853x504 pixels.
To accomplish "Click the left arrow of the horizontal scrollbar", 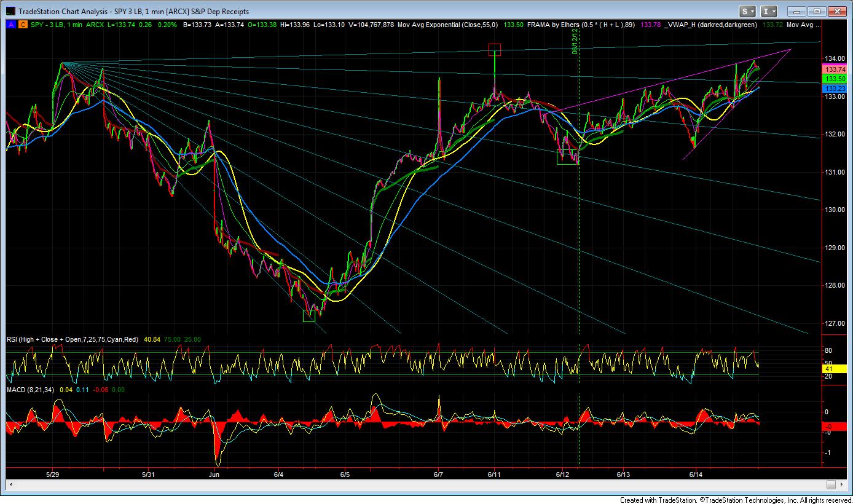I will [10, 485].
